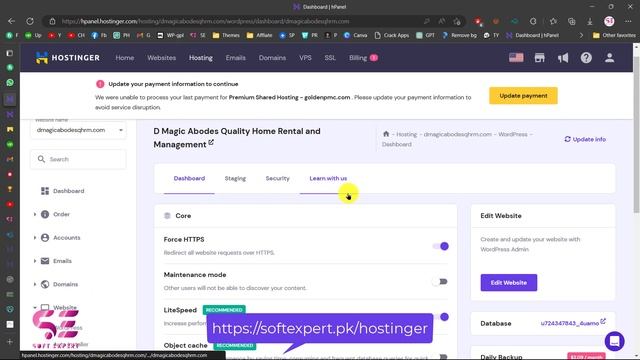
Task: Open the website name dropdown
Action: tap(78, 130)
